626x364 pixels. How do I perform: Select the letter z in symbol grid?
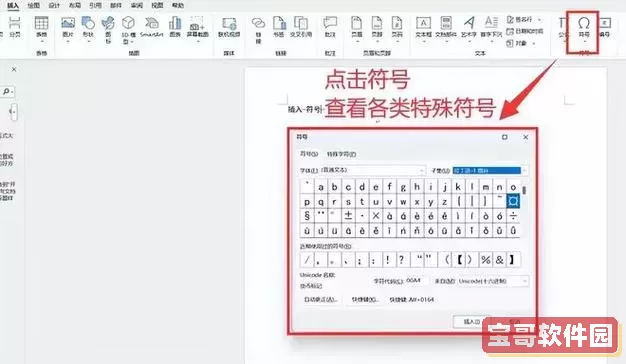pyautogui.click(x=444, y=202)
